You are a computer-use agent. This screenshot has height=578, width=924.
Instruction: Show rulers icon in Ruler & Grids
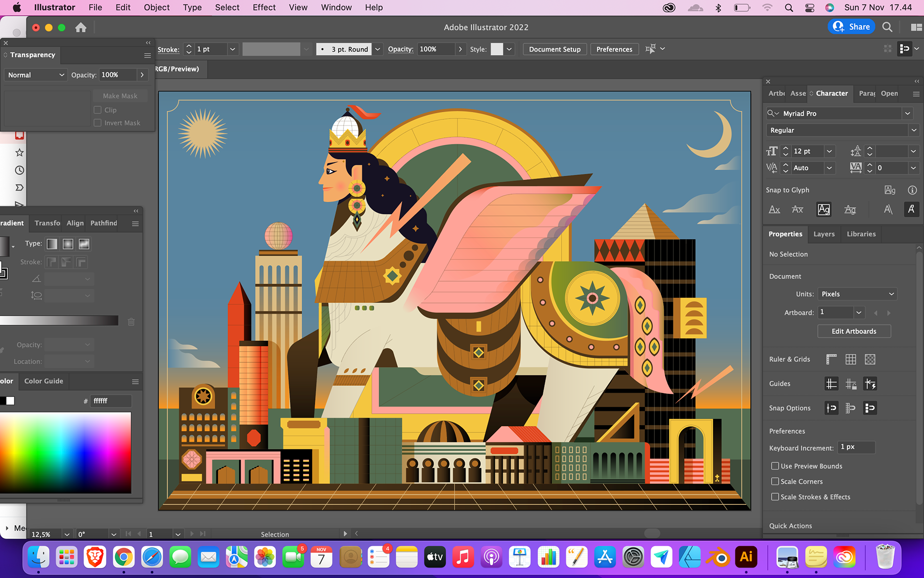coord(831,359)
